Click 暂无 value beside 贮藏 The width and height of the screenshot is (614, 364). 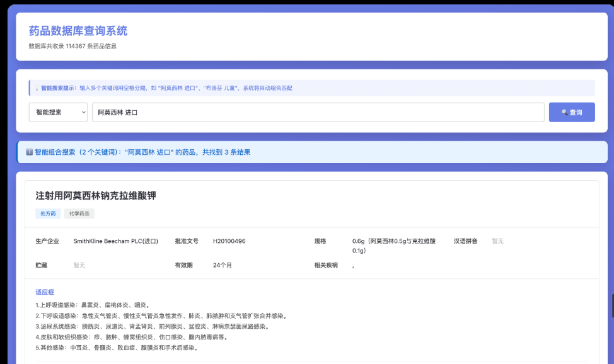[x=79, y=265]
